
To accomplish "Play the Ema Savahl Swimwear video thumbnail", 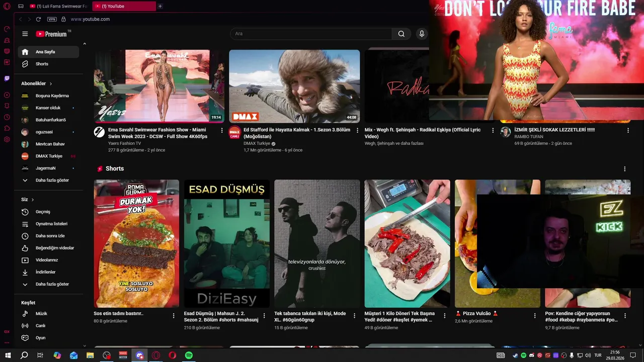I will (x=159, y=86).
